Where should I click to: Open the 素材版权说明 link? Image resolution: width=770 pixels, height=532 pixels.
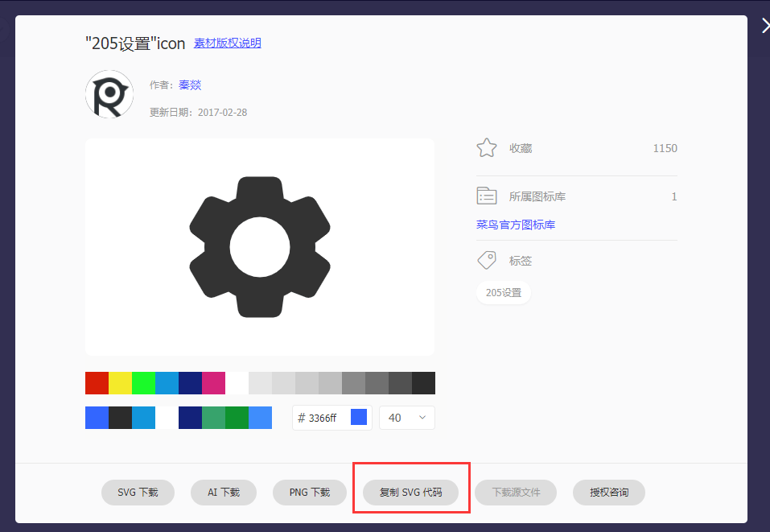(226, 43)
